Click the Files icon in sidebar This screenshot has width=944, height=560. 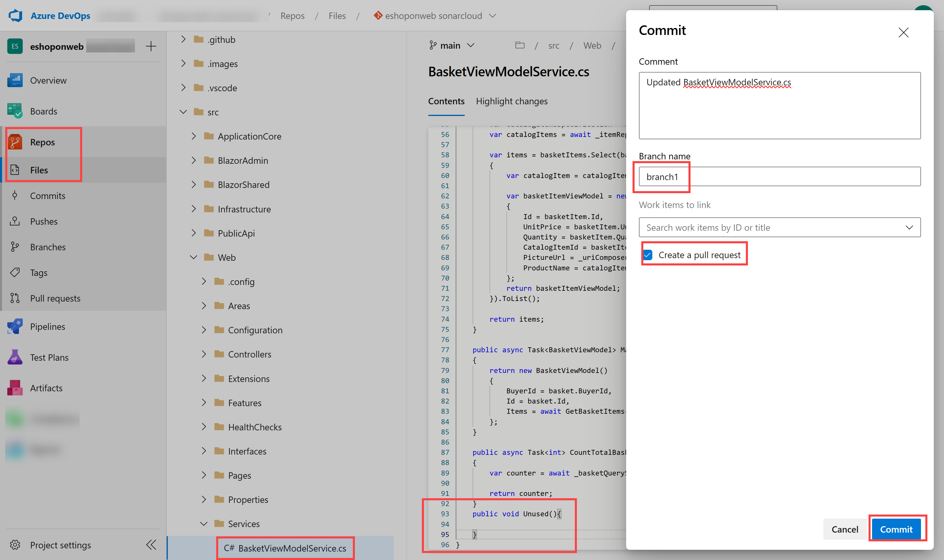(15, 170)
